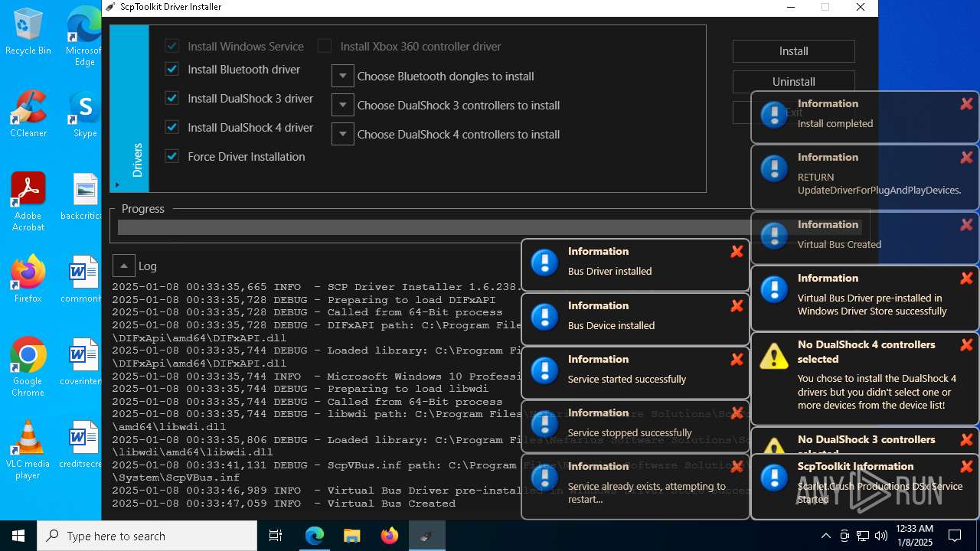
Task: Uncheck 'Force Driver Installation'
Action: [x=171, y=157]
